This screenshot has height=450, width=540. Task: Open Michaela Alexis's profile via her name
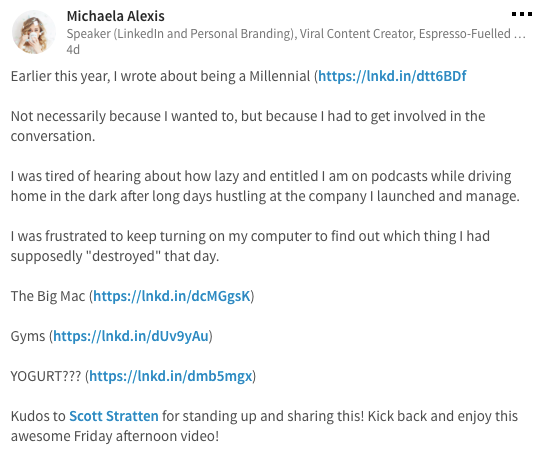[115, 16]
